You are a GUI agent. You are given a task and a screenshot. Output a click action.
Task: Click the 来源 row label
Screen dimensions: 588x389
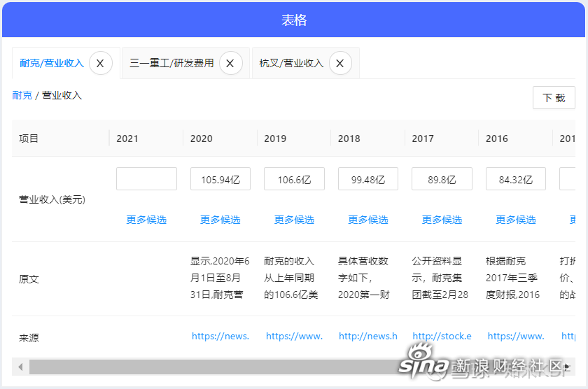(x=29, y=338)
